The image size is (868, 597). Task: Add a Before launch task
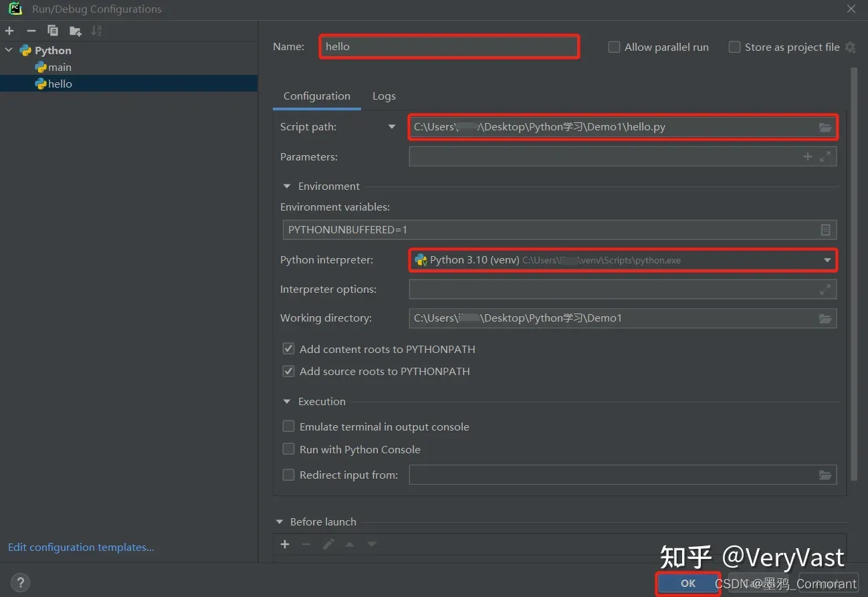tap(285, 544)
